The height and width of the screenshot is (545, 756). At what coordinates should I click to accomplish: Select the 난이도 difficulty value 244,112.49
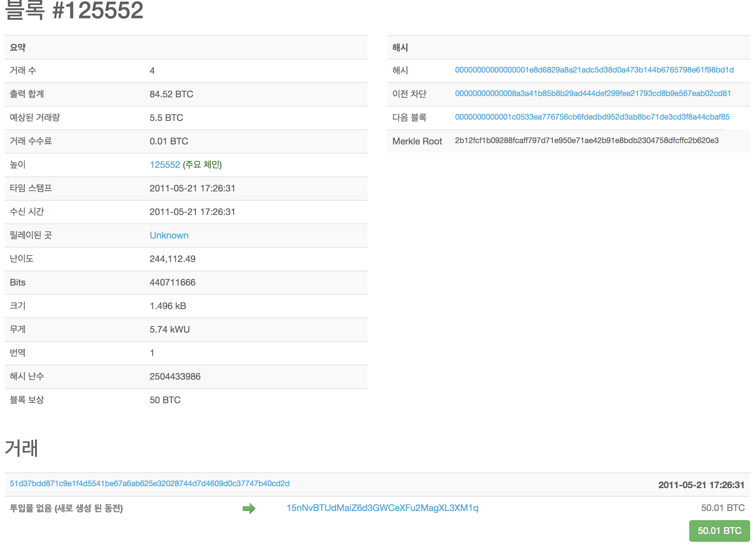[x=173, y=259]
